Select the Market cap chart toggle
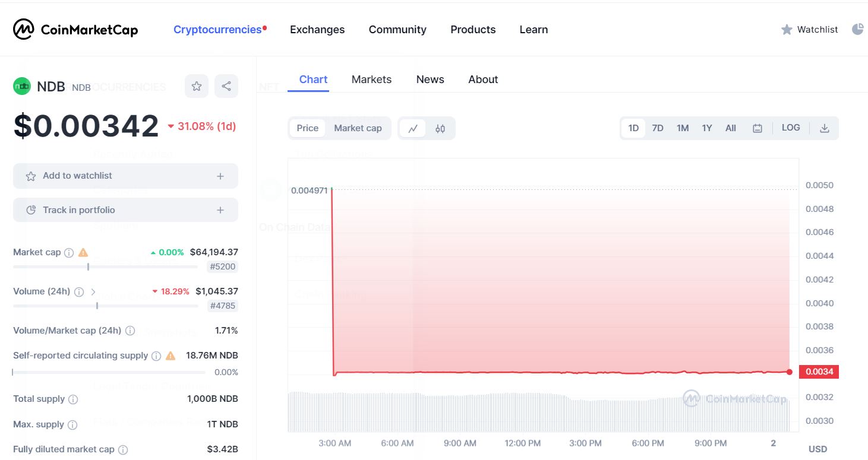 (358, 128)
